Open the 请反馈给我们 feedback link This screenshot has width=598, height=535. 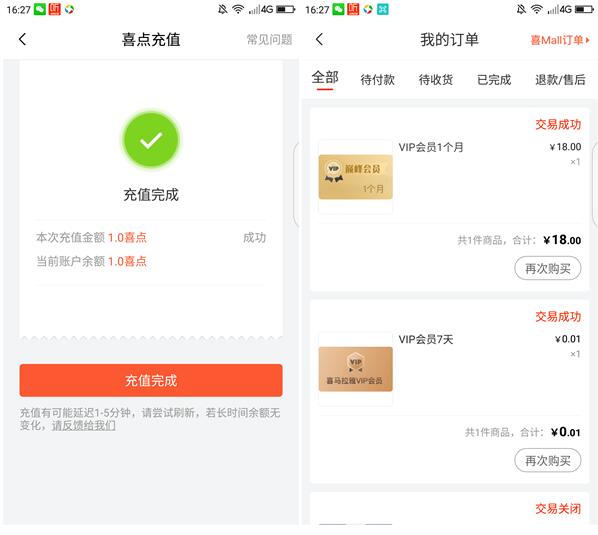click(x=84, y=426)
